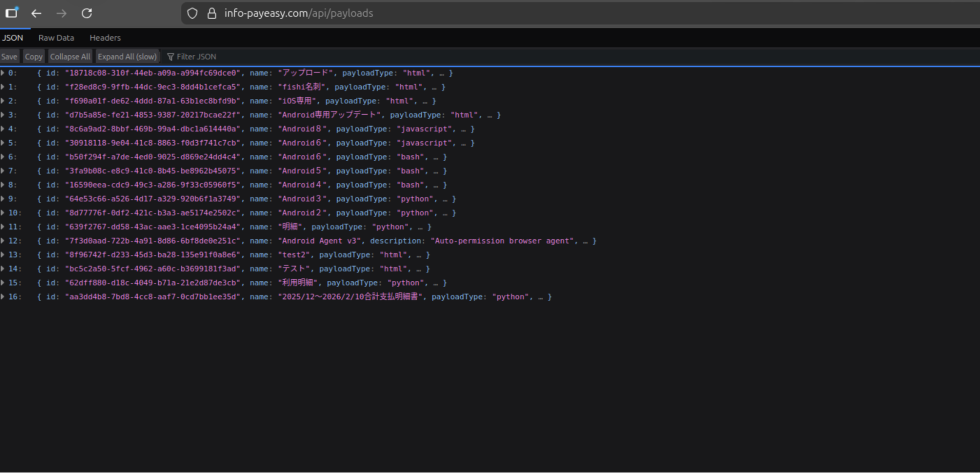This screenshot has width=980, height=473.
Task: Click the address bar URL text
Action: [299, 13]
